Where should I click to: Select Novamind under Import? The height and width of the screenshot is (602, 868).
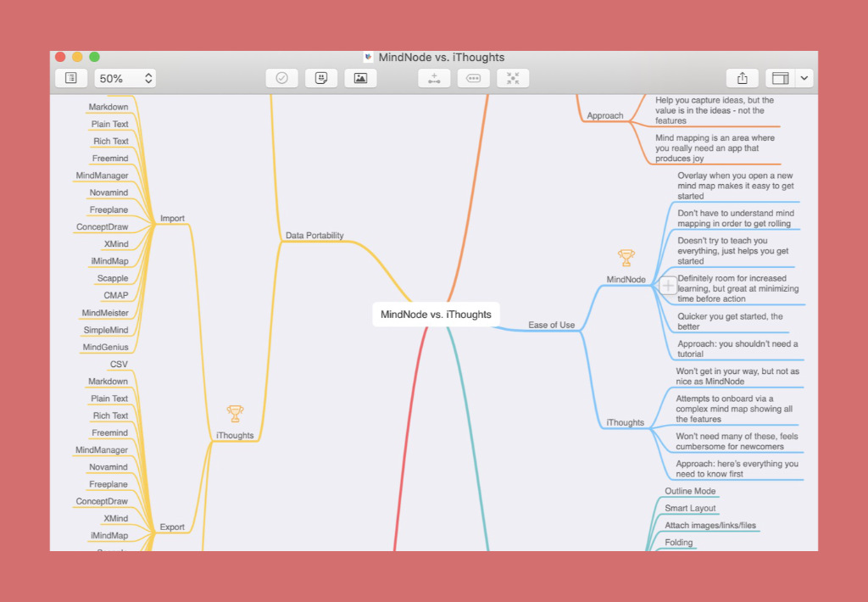109,192
